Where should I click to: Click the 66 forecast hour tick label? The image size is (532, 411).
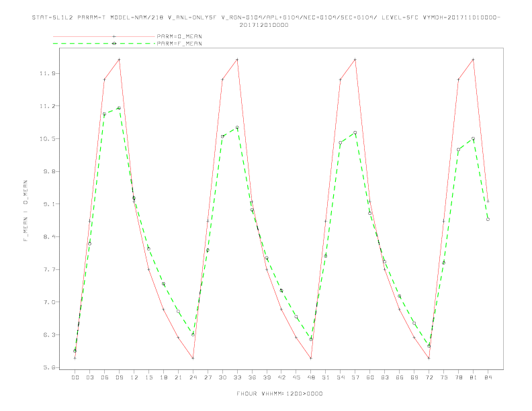tap(400, 377)
